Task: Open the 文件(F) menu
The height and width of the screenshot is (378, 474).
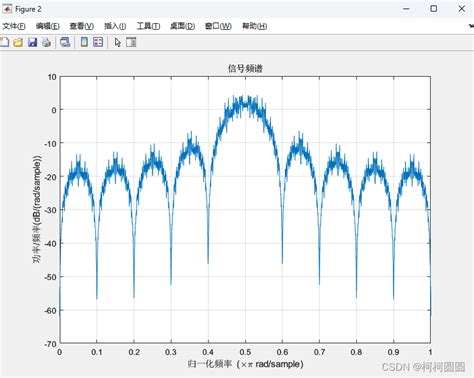Action: pyautogui.click(x=14, y=26)
